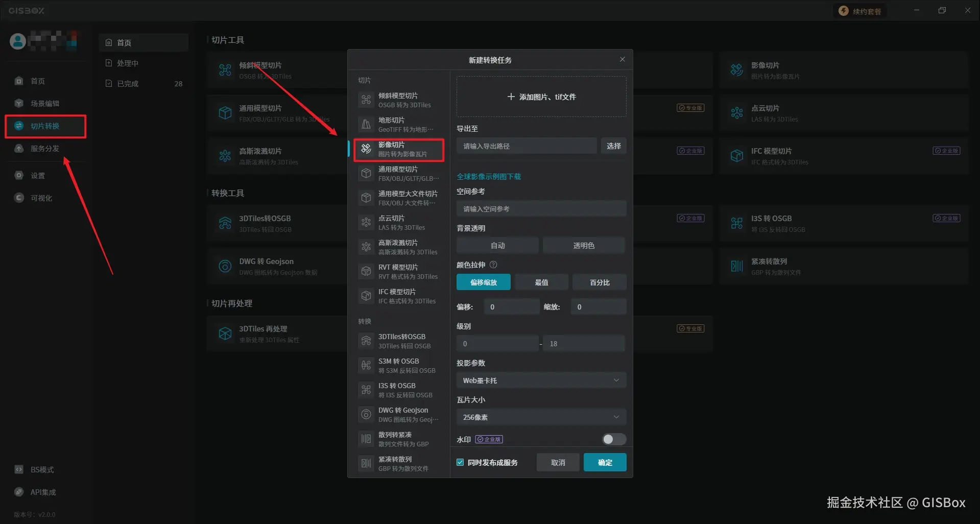
Task: Click the user avatar icon
Action: tap(18, 41)
